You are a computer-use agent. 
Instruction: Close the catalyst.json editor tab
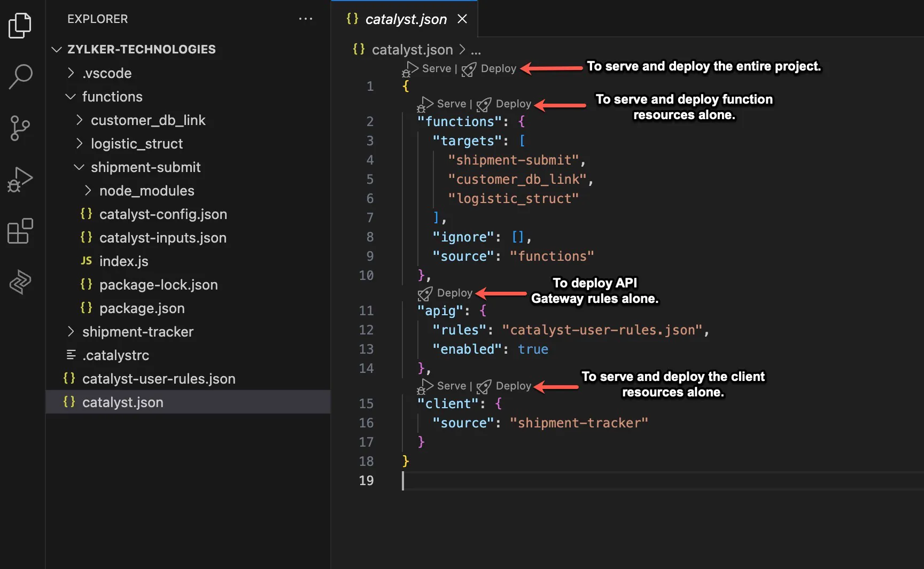[x=462, y=19]
